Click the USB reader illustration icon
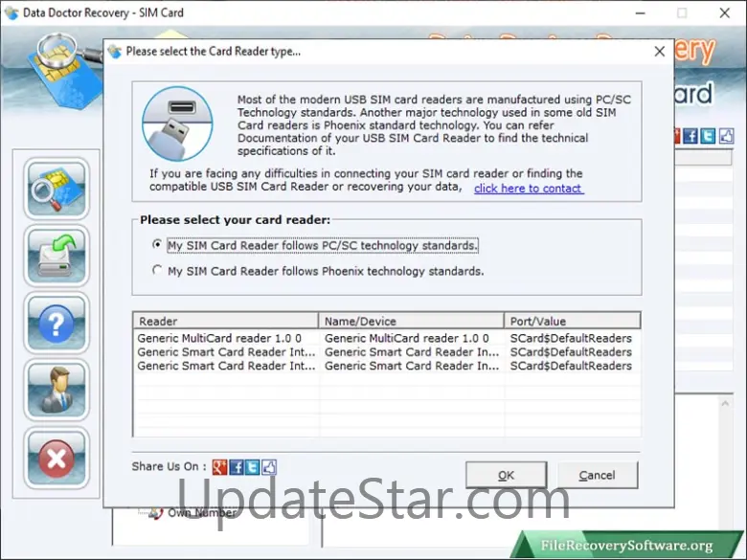Image resolution: width=747 pixels, height=560 pixels. pos(177,123)
